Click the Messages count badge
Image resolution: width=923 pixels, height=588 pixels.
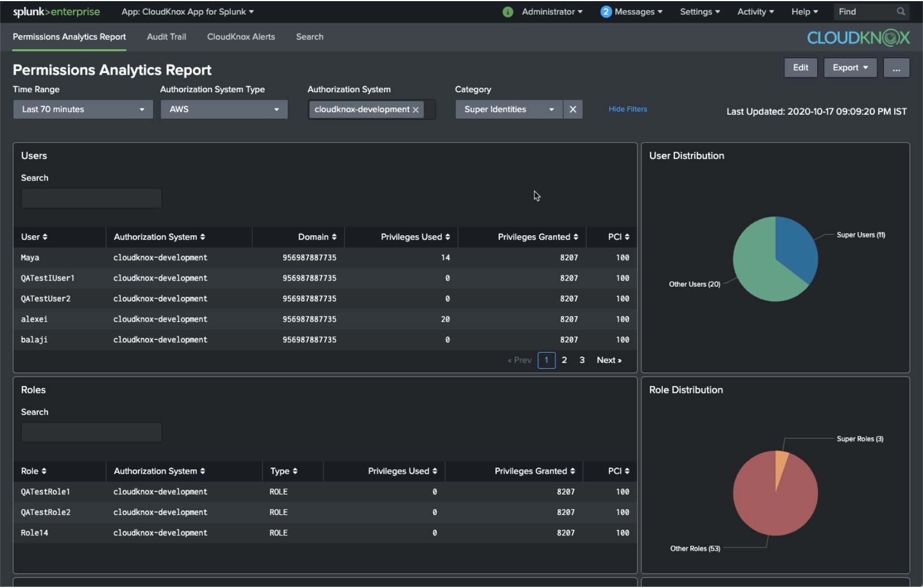coord(606,12)
